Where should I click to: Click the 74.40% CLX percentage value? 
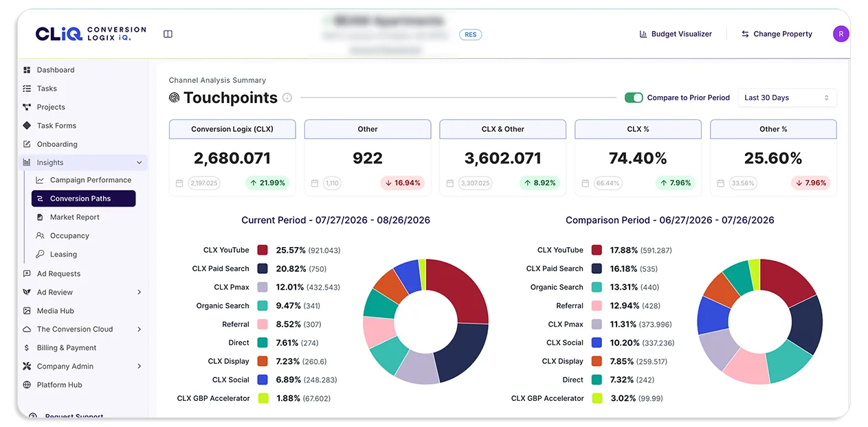tap(638, 159)
